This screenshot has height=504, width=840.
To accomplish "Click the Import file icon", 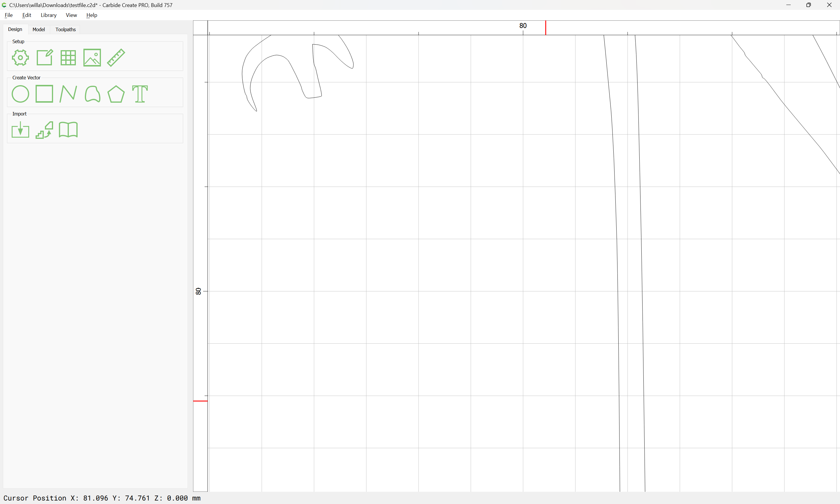I will (x=20, y=130).
